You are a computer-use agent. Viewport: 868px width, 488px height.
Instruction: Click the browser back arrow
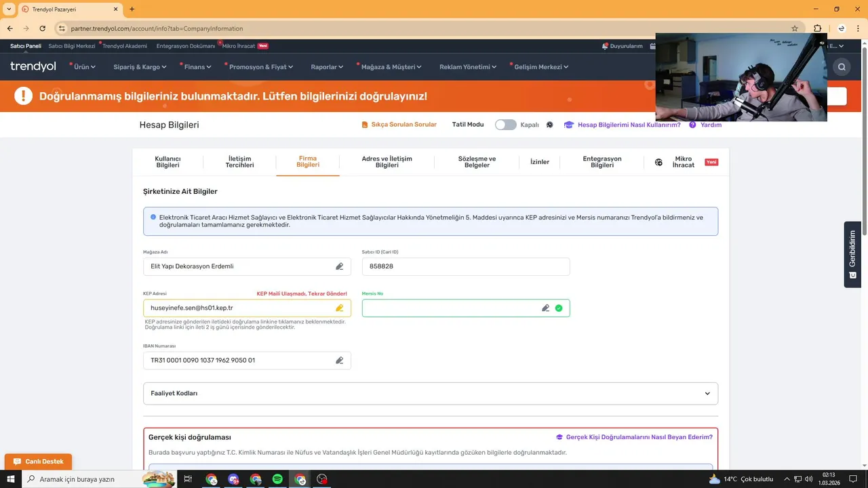point(9,28)
